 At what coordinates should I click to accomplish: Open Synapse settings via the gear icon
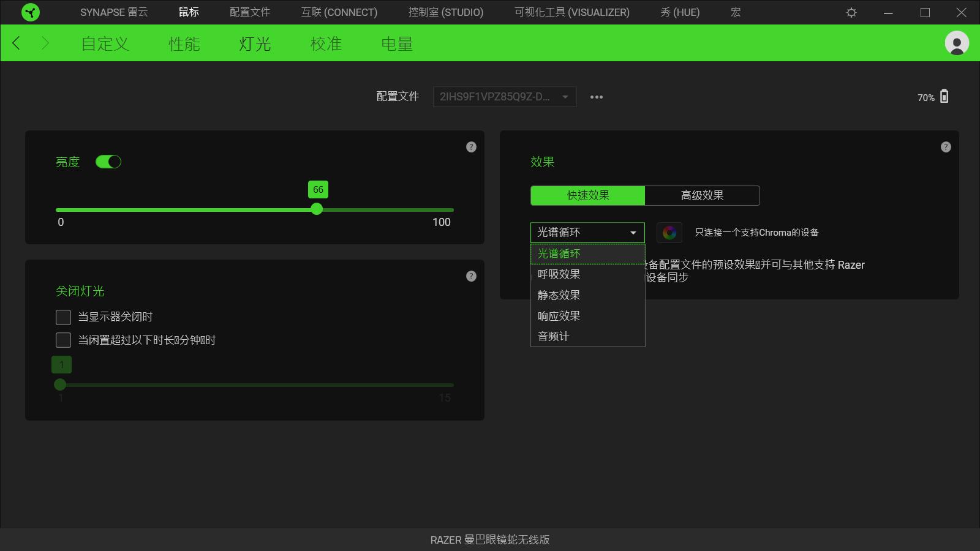[851, 12]
